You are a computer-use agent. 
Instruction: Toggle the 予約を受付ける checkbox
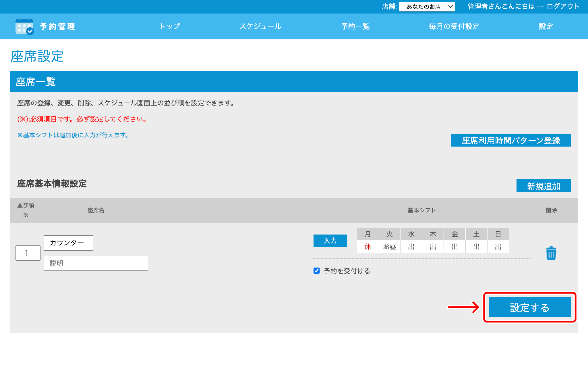click(317, 271)
